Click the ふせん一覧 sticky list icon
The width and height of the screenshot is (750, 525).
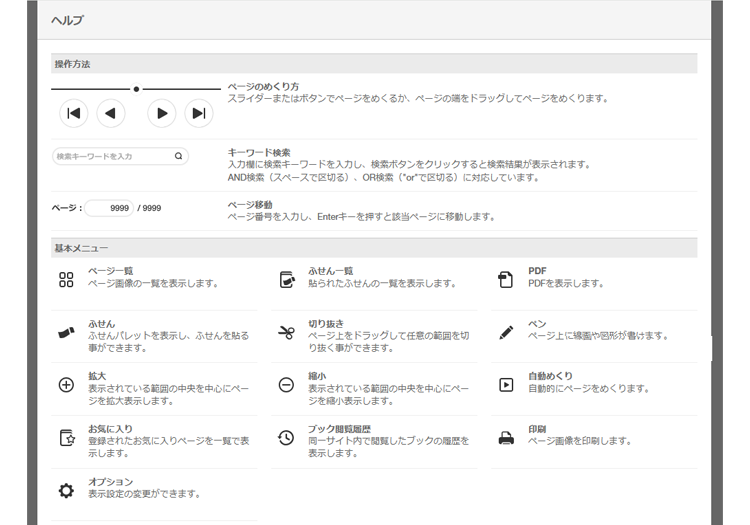point(286,280)
